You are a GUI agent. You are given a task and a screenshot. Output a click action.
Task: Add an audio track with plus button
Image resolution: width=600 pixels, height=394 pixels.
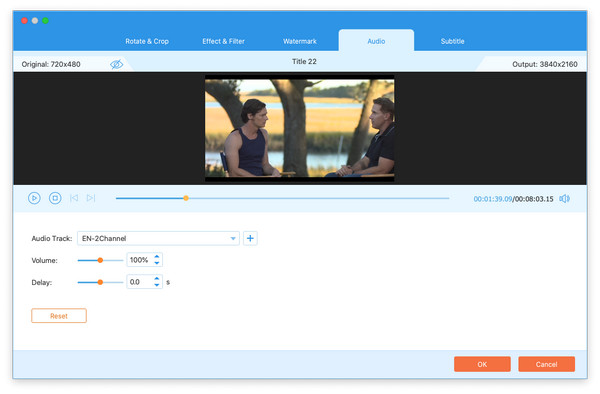point(250,238)
